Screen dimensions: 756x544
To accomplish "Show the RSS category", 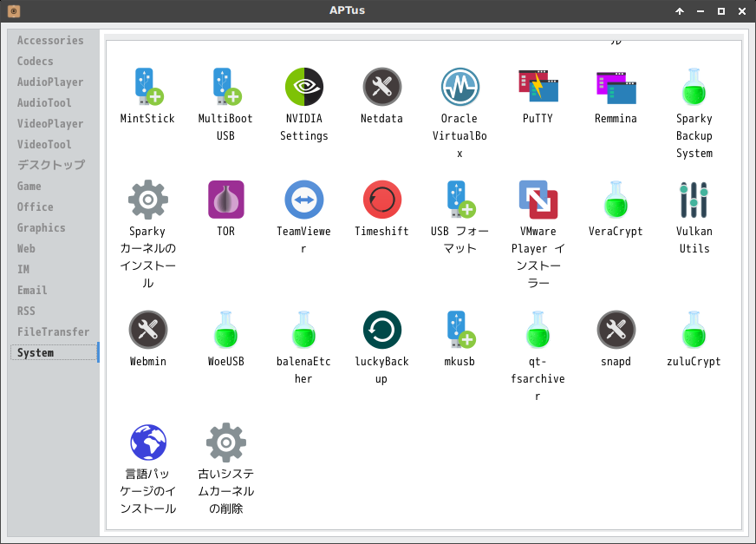I will click(27, 311).
